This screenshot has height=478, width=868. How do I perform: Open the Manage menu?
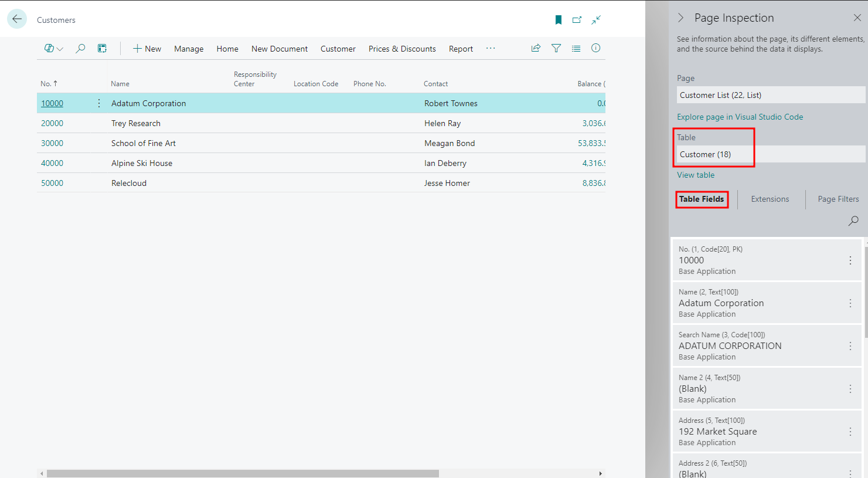point(189,49)
